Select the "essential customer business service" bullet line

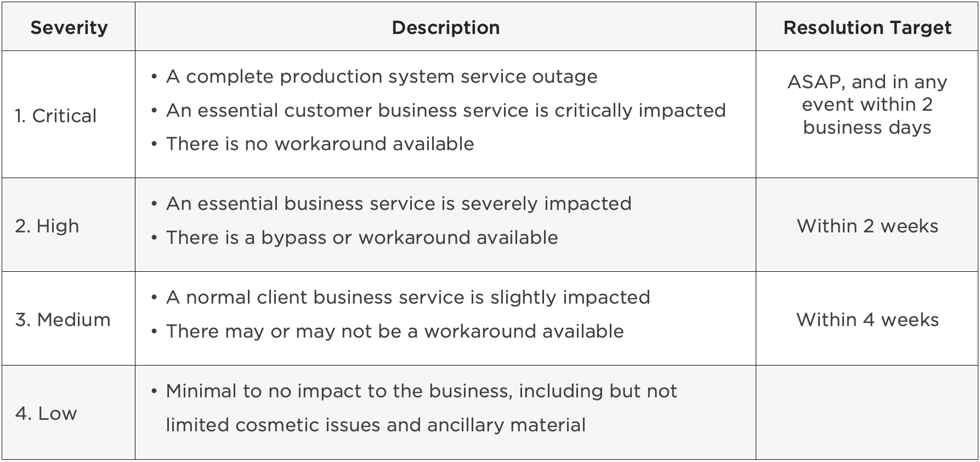click(x=445, y=110)
